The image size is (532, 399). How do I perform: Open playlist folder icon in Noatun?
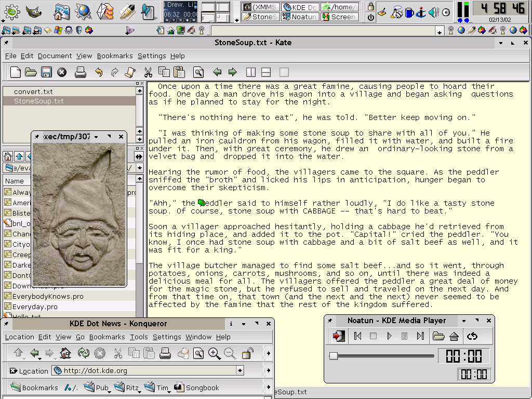(438, 336)
